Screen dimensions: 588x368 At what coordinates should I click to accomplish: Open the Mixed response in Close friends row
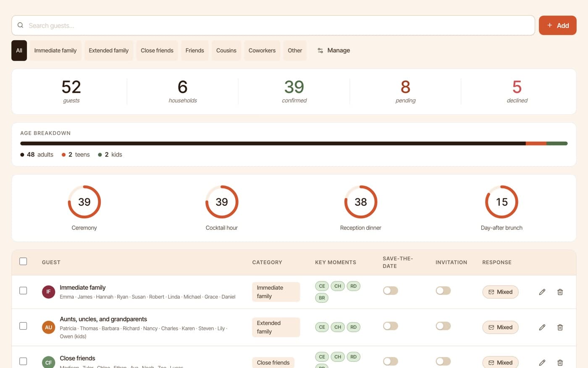[x=500, y=362]
